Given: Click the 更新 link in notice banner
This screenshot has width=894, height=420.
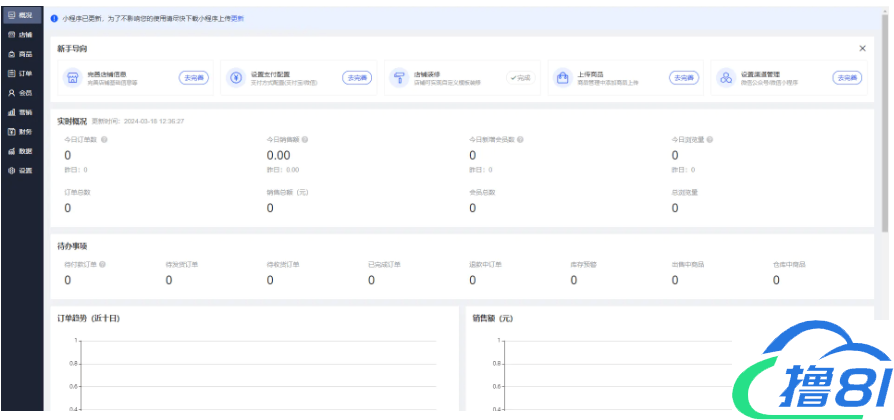Looking at the screenshot, I should pyautogui.click(x=238, y=18).
